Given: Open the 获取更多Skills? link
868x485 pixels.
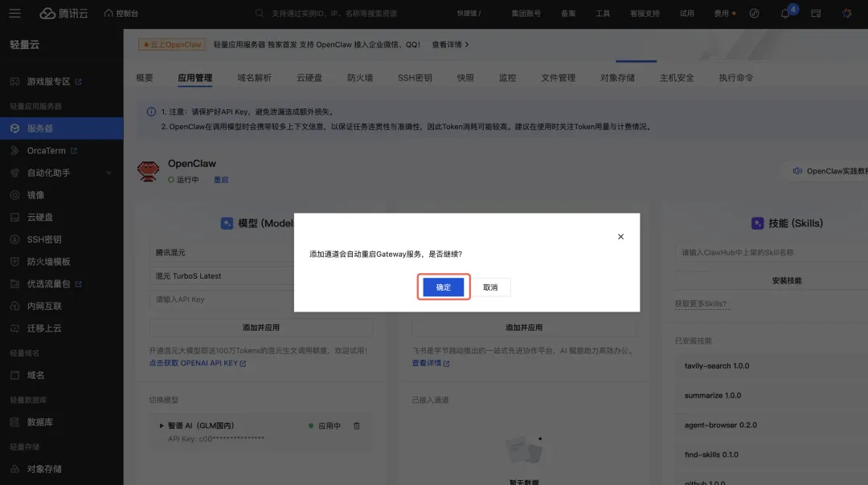Looking at the screenshot, I should pos(701,304).
